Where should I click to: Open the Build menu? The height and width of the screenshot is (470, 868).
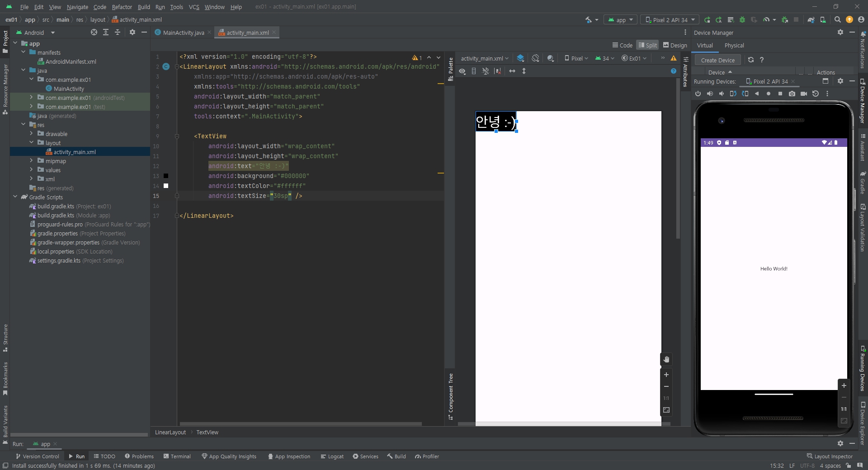pos(144,7)
